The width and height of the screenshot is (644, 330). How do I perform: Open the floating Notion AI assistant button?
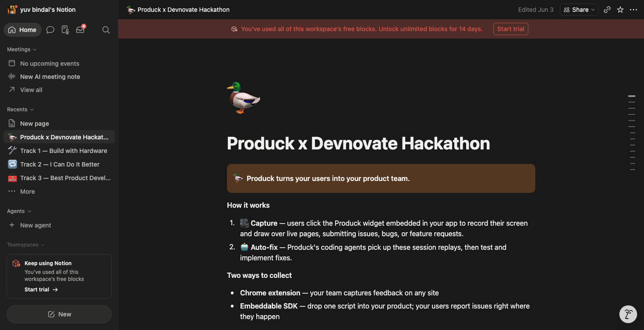(628, 314)
